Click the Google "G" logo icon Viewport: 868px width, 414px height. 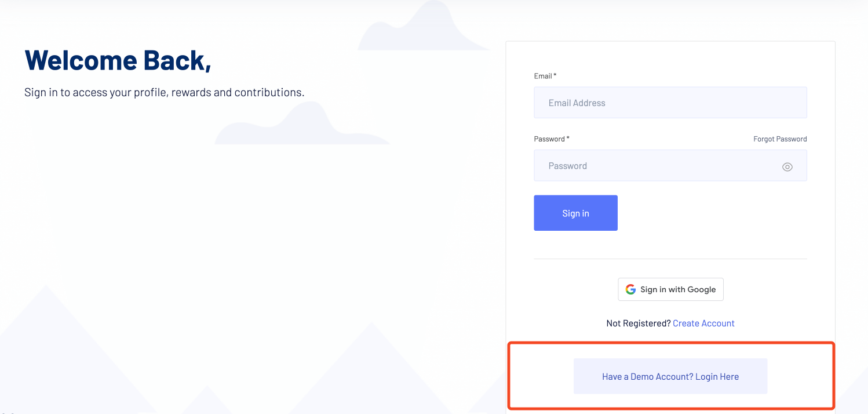[630, 289]
